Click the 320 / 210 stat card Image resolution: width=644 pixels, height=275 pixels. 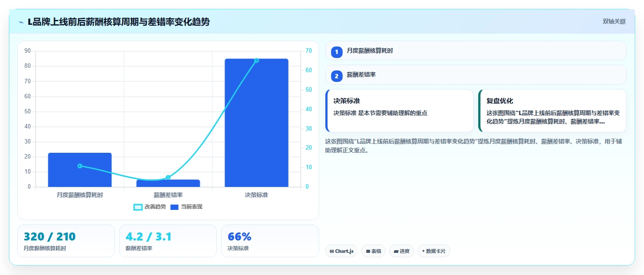point(66,241)
